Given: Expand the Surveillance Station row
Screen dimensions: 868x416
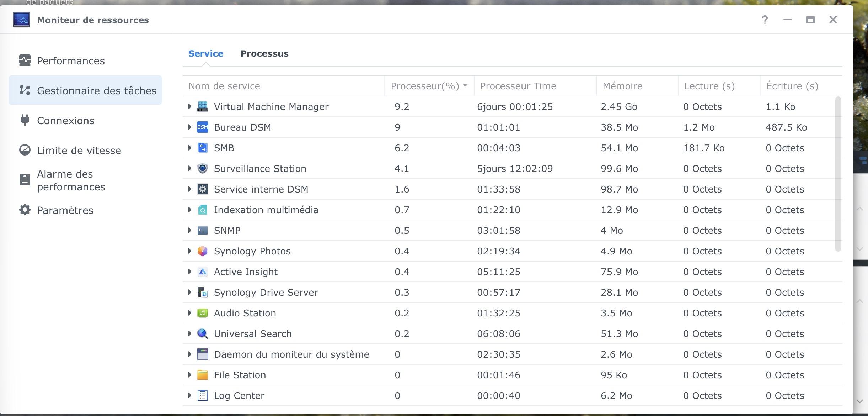Looking at the screenshot, I should [x=189, y=168].
